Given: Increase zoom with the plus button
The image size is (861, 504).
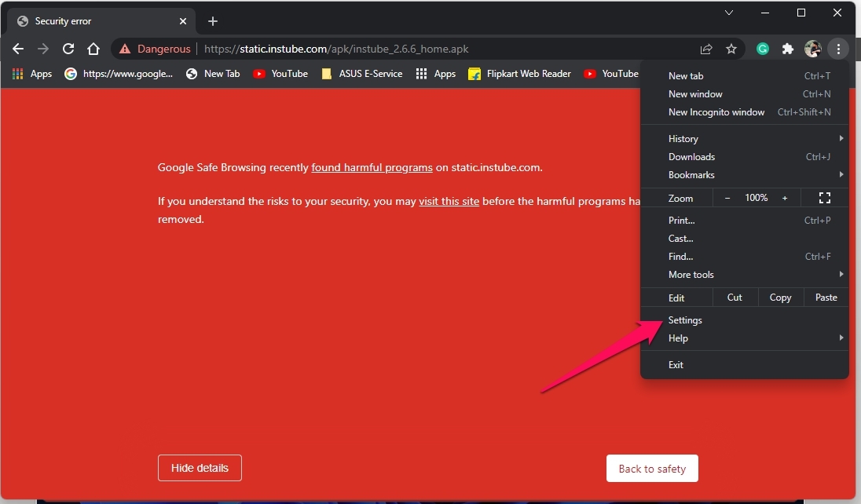Looking at the screenshot, I should pos(784,198).
